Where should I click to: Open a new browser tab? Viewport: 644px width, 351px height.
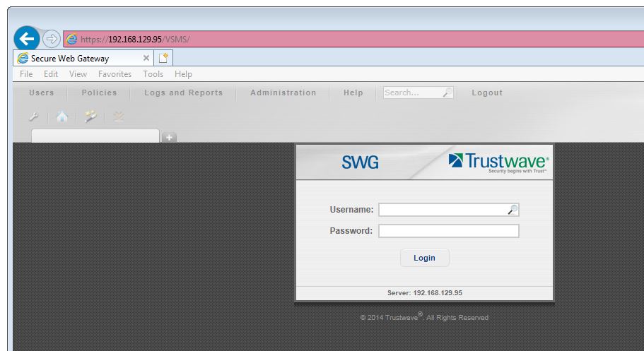tap(164, 59)
